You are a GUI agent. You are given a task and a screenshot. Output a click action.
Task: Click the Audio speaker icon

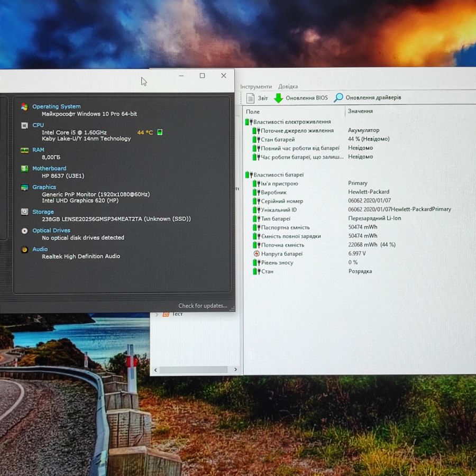[24, 250]
